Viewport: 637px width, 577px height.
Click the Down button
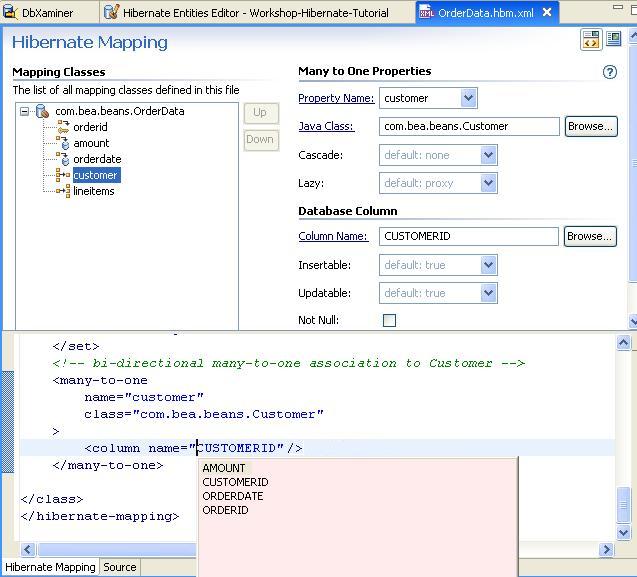click(x=261, y=140)
